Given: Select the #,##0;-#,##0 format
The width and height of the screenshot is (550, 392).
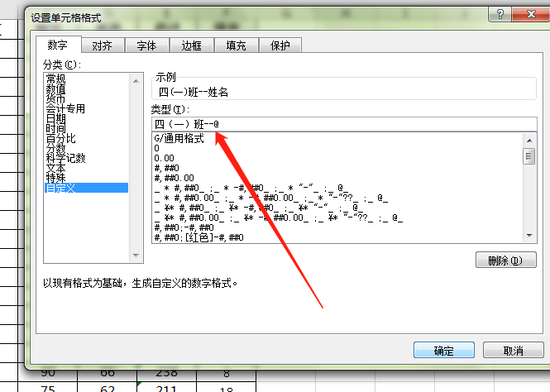Looking at the screenshot, I should point(337,227).
